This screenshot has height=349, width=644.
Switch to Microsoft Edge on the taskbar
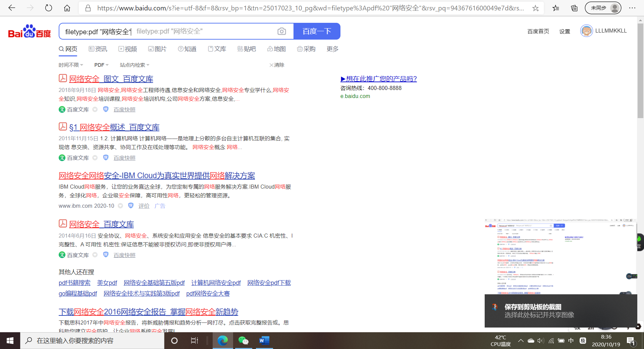tap(223, 341)
